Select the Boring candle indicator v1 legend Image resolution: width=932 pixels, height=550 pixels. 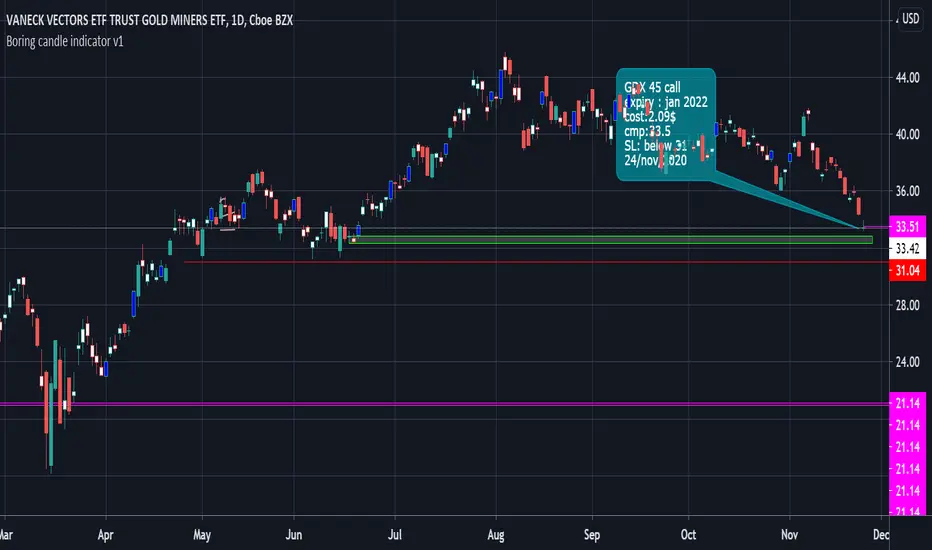coord(65,41)
